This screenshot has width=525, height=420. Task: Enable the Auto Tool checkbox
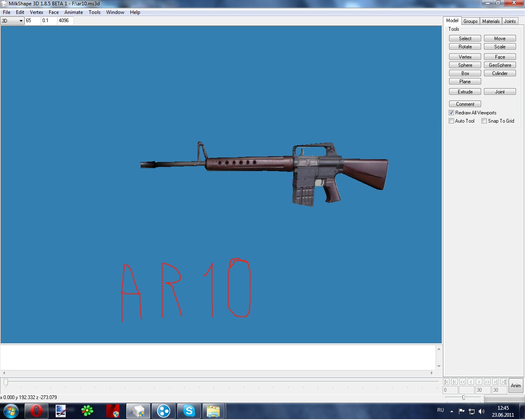click(x=451, y=121)
